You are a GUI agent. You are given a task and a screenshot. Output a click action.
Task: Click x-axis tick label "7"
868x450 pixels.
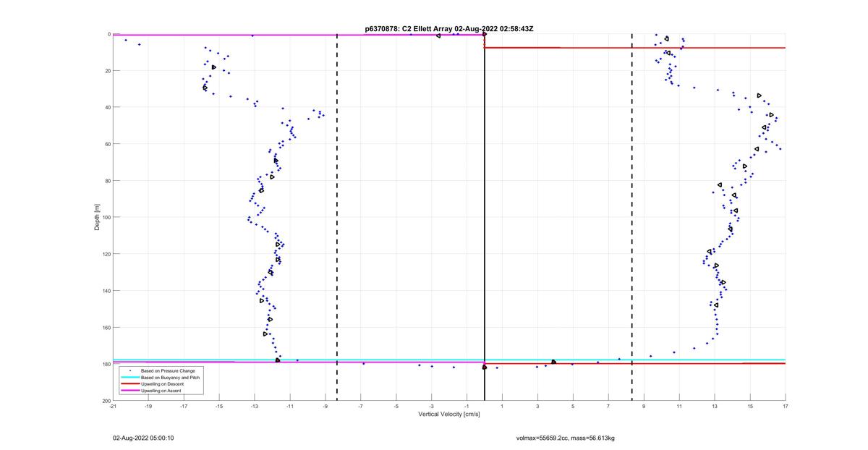click(x=608, y=406)
